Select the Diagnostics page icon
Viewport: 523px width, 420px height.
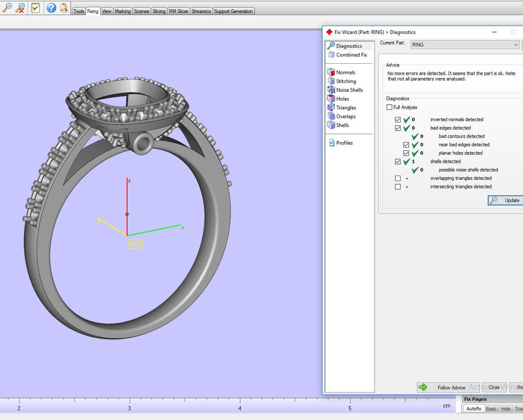(x=331, y=45)
